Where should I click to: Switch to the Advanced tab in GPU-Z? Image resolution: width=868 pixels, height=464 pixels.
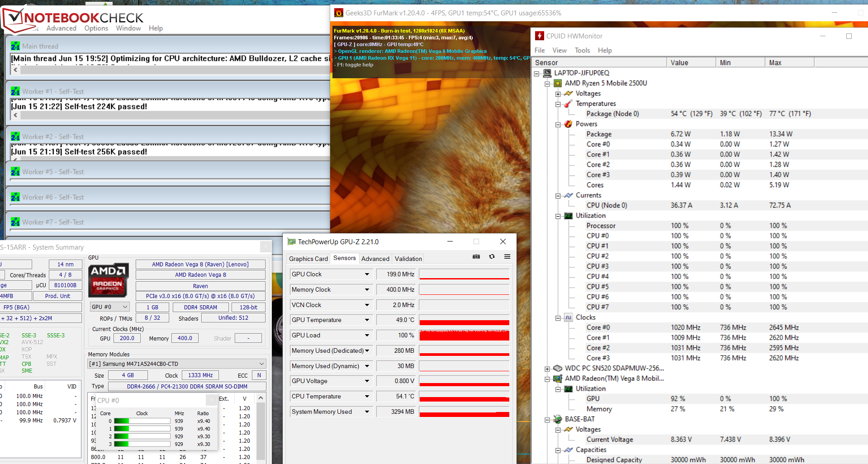[375, 259]
